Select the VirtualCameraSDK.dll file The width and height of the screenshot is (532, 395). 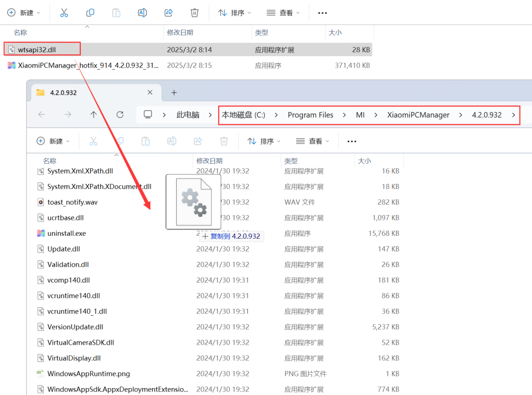(x=81, y=343)
